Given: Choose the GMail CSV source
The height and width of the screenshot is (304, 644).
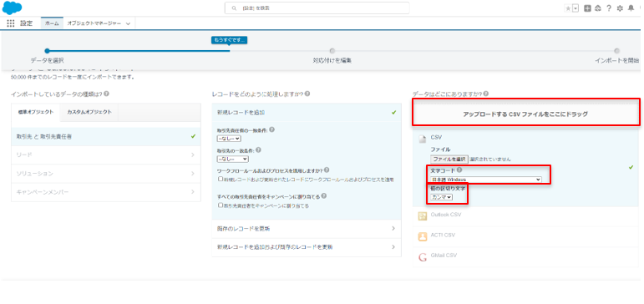Looking at the screenshot, I should [525, 257].
